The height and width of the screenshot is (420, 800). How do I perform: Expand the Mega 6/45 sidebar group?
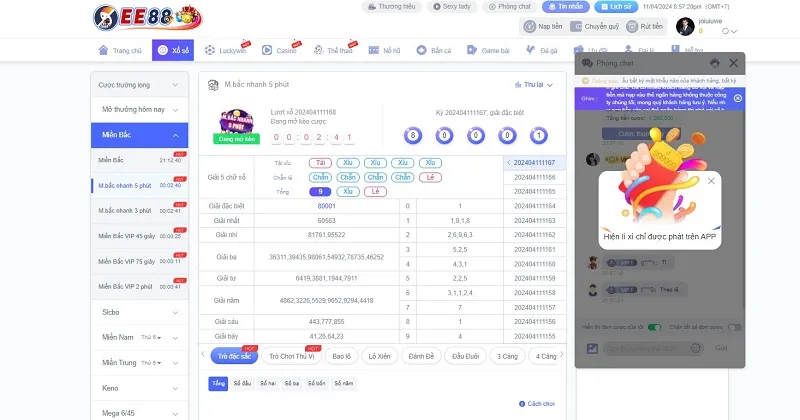click(x=139, y=413)
